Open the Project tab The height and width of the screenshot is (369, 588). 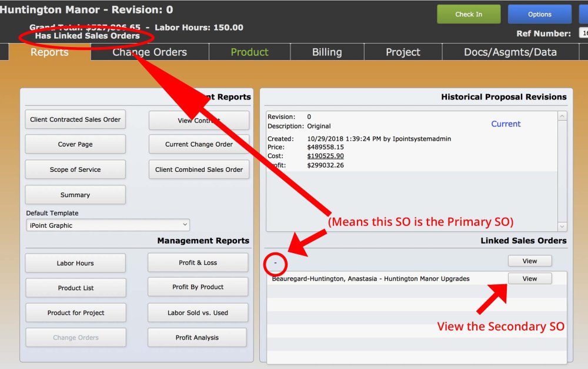point(403,52)
